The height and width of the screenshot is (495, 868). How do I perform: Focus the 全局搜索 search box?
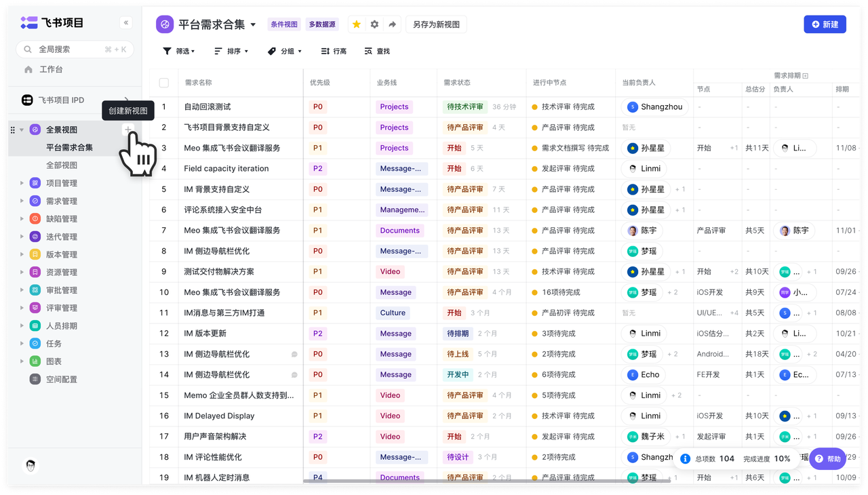[75, 49]
